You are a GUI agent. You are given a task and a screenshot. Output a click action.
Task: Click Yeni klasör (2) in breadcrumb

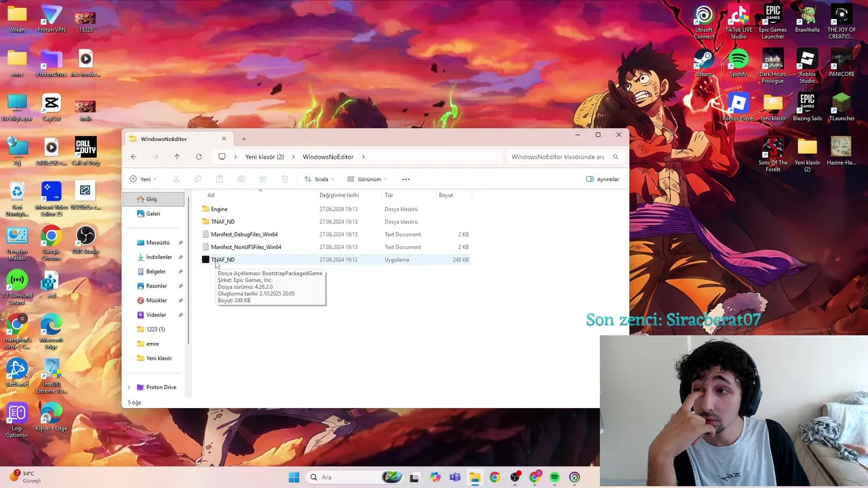(264, 157)
